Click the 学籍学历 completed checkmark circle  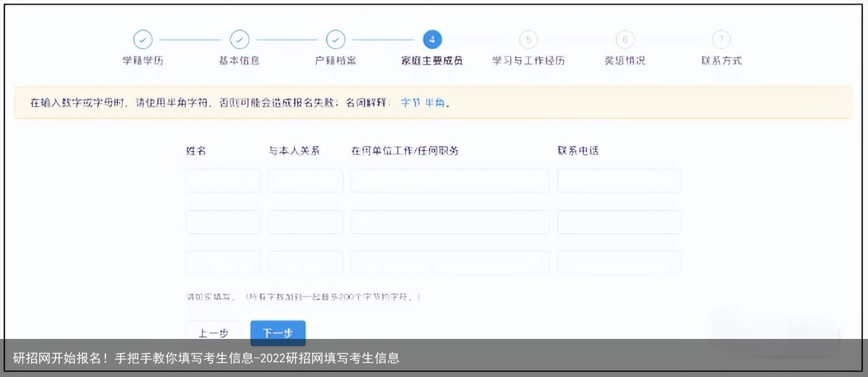pos(143,39)
